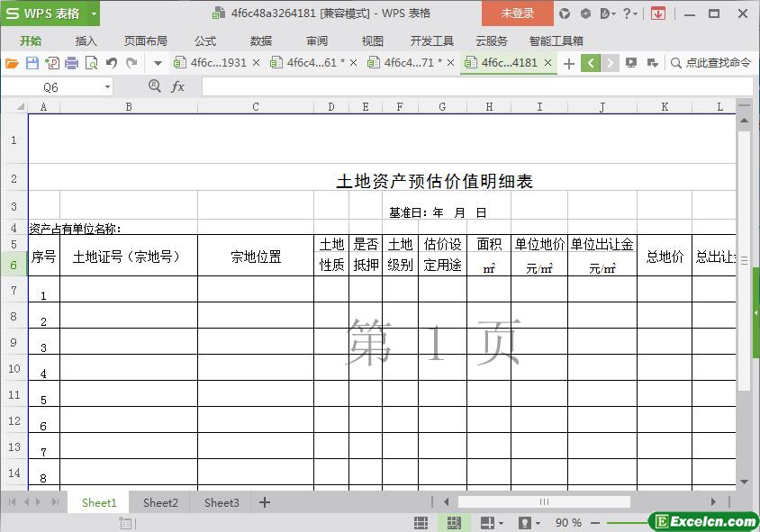Open the Name Box dropdown arrow
This screenshot has width=760, height=532.
pyautogui.click(x=107, y=87)
